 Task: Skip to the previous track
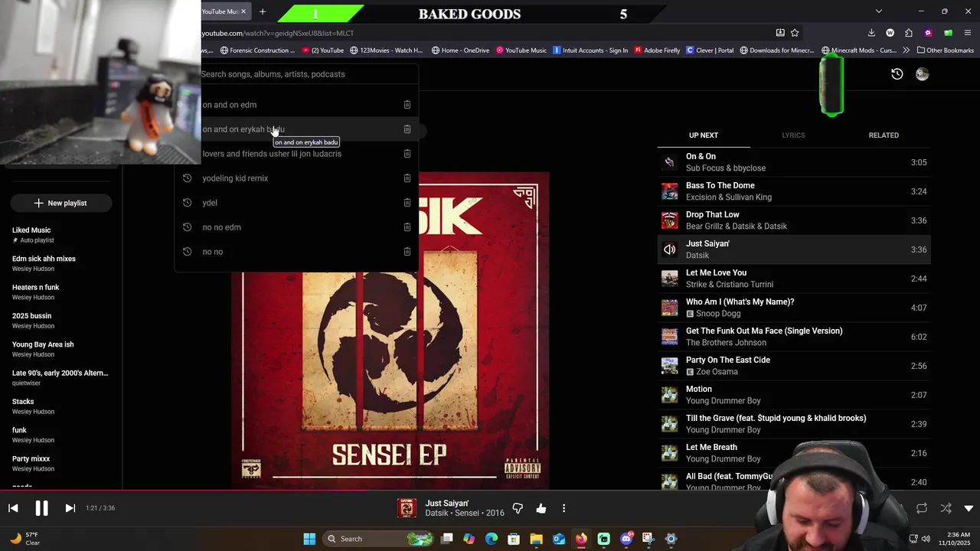[13, 508]
